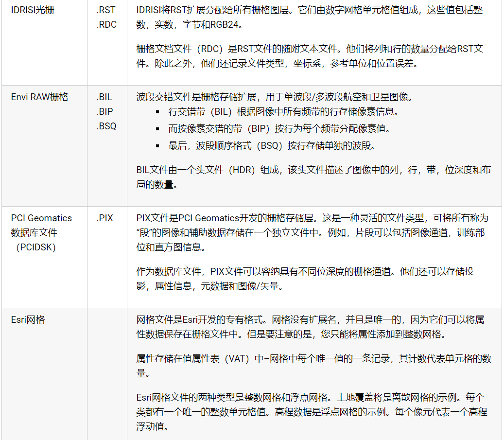Click the '.BIL' extension text
The width and height of the screenshot is (504, 440).
pyautogui.click(x=104, y=97)
